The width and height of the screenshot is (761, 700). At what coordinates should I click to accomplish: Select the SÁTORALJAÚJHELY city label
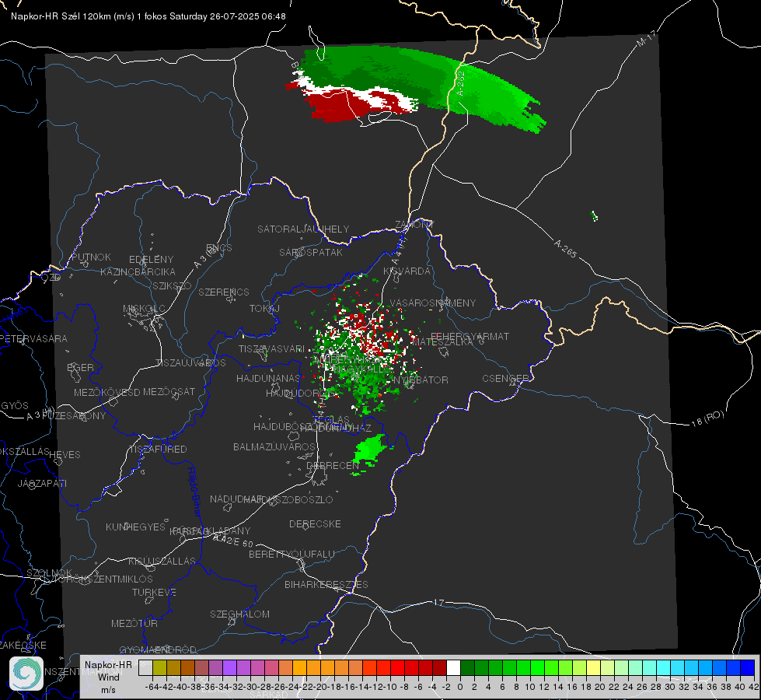[x=303, y=229]
